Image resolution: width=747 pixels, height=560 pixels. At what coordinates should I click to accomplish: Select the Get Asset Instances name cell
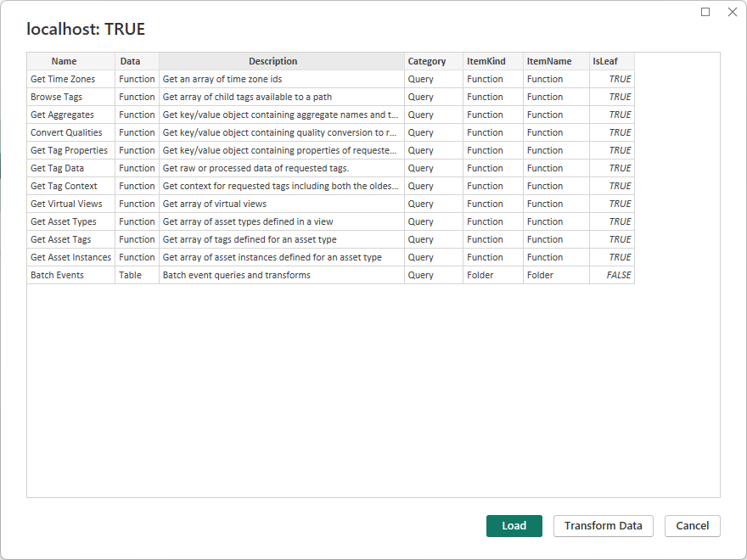(70, 257)
